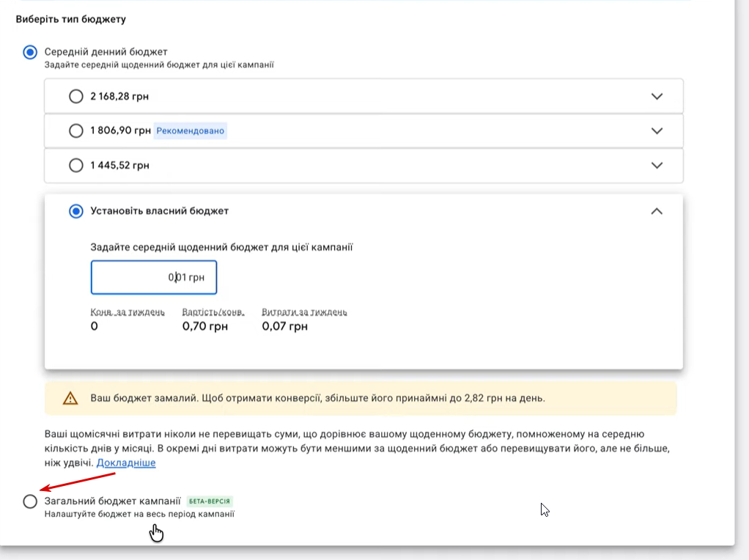Click the low budget warning message text
The image size is (749, 560).
pos(317,399)
